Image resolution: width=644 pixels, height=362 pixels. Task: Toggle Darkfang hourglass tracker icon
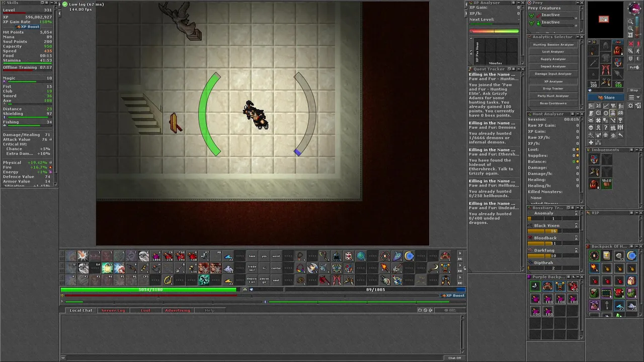coord(577,250)
